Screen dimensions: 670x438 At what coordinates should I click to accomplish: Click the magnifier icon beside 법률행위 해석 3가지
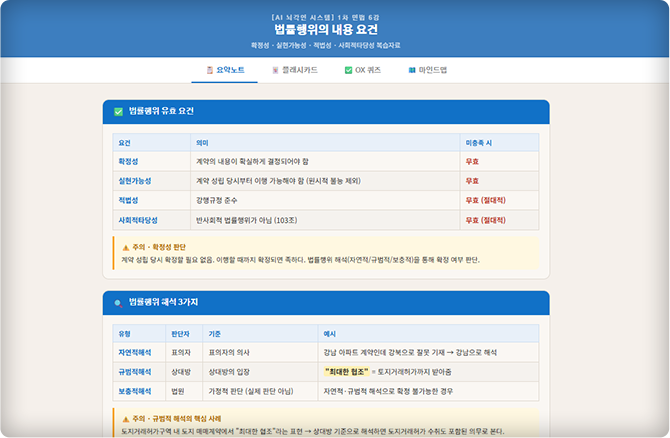[x=118, y=303]
